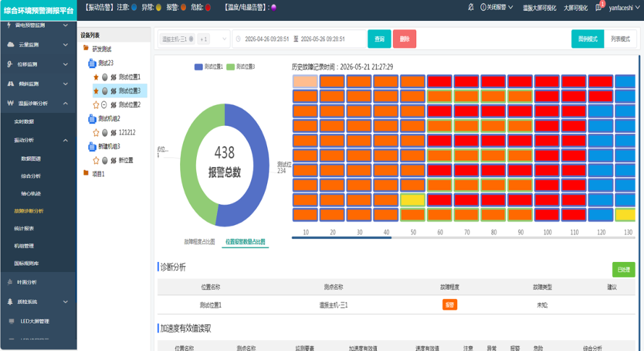
Task: Click the vibration wave icon of 测试位置1
Action: (x=114, y=77)
